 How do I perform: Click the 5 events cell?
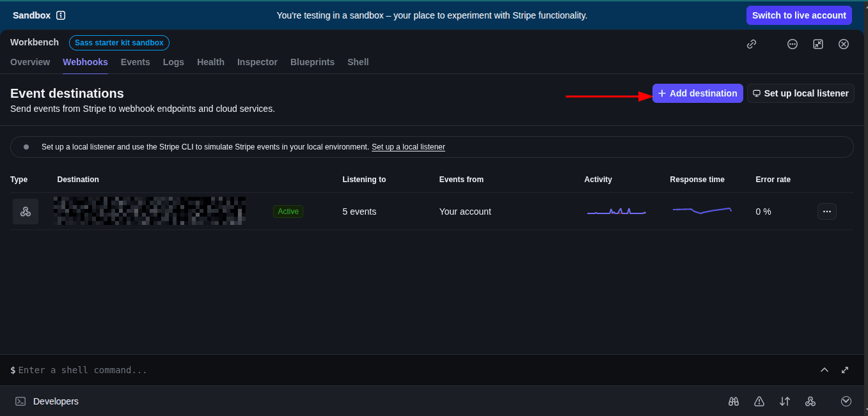pos(359,212)
